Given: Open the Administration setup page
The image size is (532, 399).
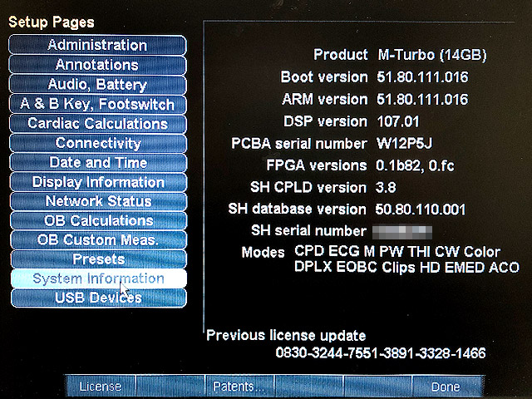Looking at the screenshot, I should pos(98,45).
